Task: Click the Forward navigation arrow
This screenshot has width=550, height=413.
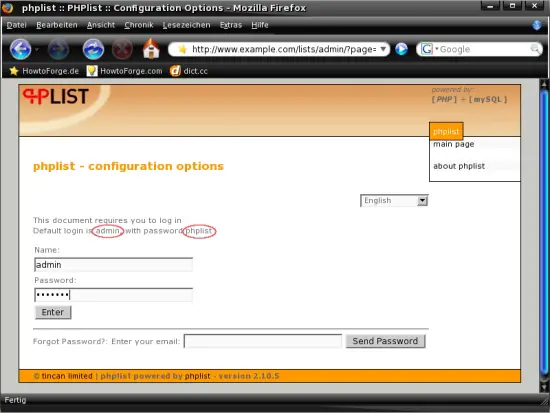Action: point(58,49)
